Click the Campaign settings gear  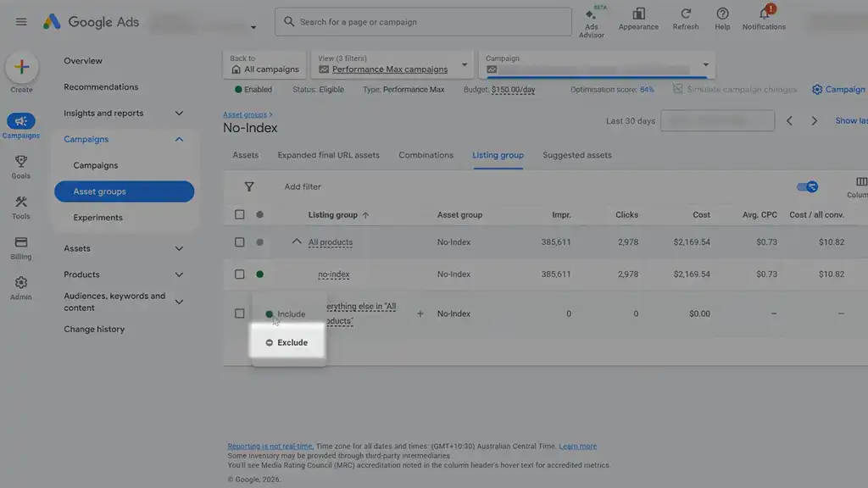[816, 90]
